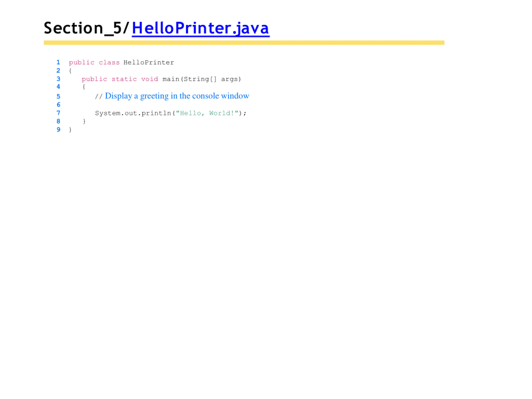The width and height of the screenshot is (532, 399).
Task: Click line number 1
Action: click(x=58, y=62)
